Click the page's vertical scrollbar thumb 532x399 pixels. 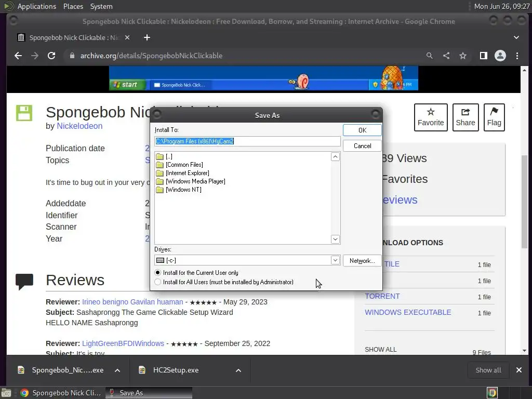(x=525, y=201)
